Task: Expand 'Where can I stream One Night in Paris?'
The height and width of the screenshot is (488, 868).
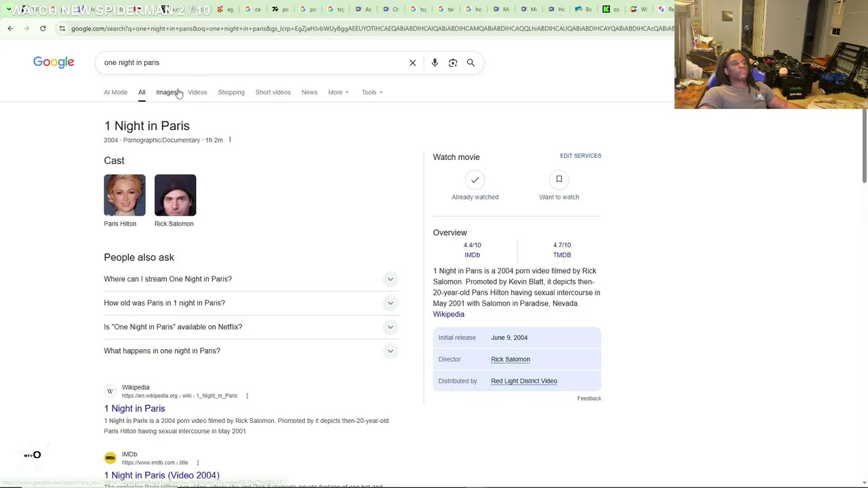Action: pyautogui.click(x=251, y=279)
